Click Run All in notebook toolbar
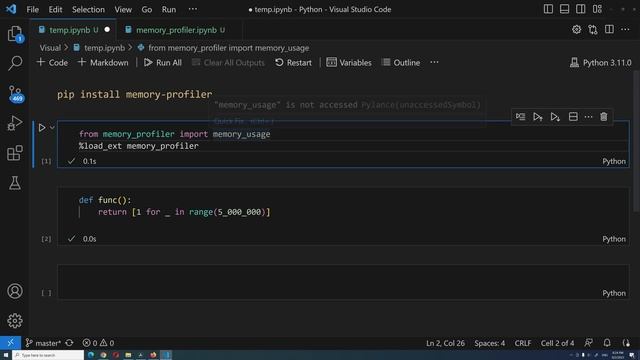This screenshot has width=640, height=360. tap(163, 62)
